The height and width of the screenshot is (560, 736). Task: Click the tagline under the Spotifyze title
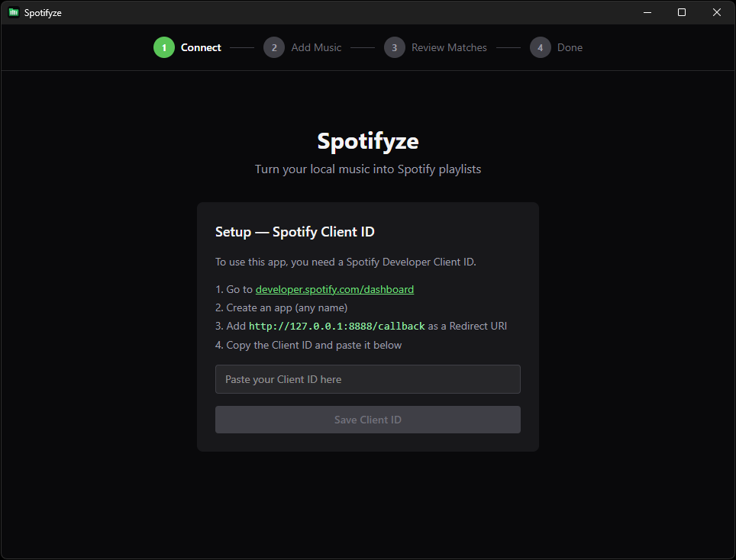coord(367,169)
